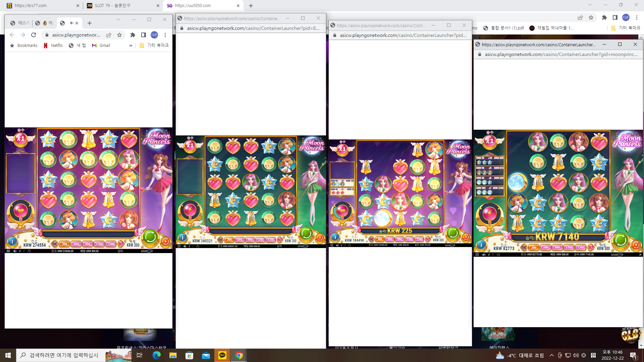
Task: Increase the bet in the KRW 82773 game
Action: 591,248
